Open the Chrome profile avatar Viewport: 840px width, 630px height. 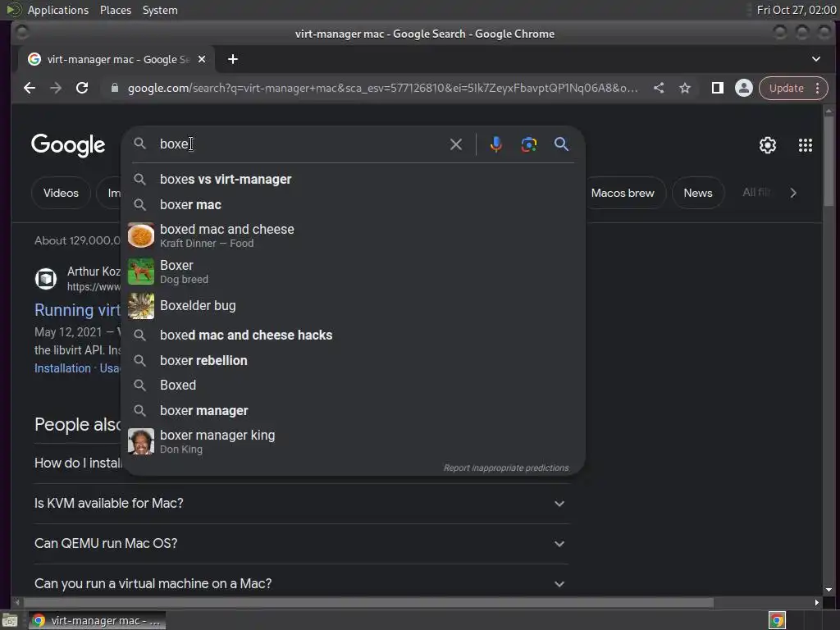743,88
